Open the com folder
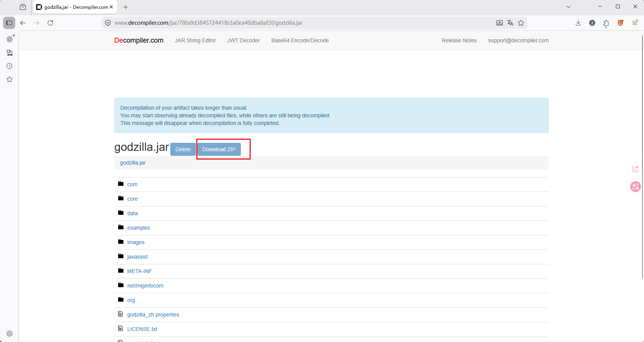Viewport: 644px width, 342px height. click(x=132, y=184)
